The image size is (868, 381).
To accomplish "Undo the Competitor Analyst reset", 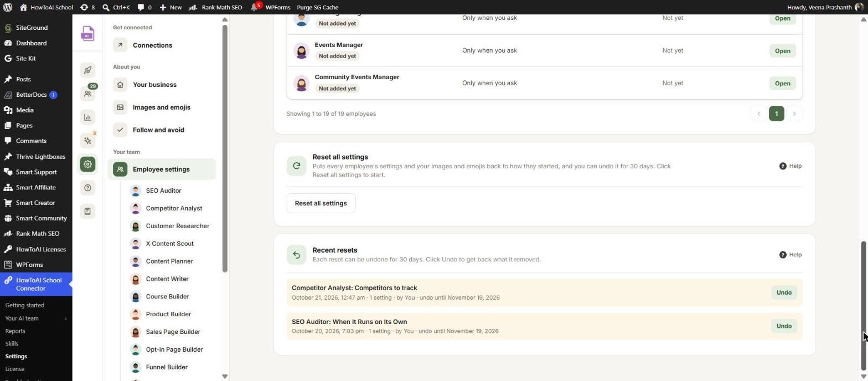I will click(x=784, y=292).
